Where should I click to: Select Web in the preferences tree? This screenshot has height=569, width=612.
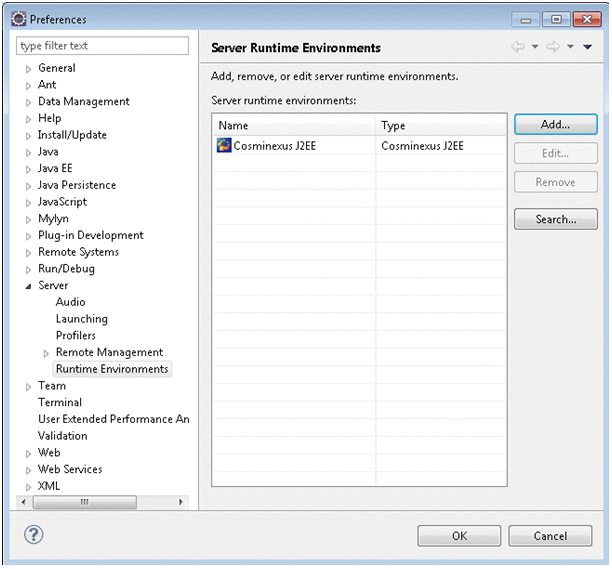tap(49, 452)
